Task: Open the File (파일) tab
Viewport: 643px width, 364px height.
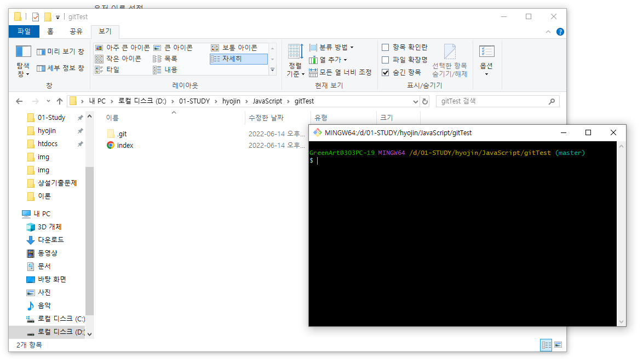Action: click(24, 32)
